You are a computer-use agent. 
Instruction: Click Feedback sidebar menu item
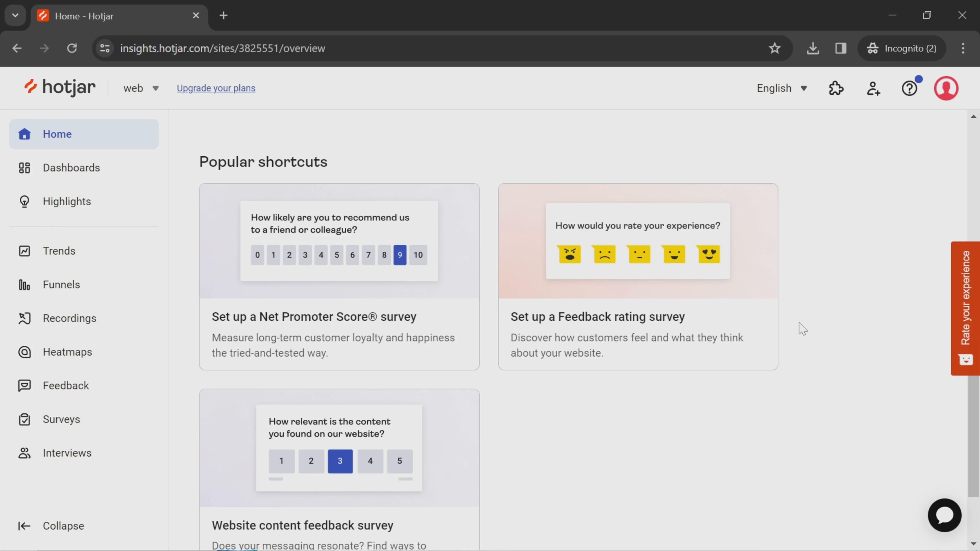(x=66, y=385)
